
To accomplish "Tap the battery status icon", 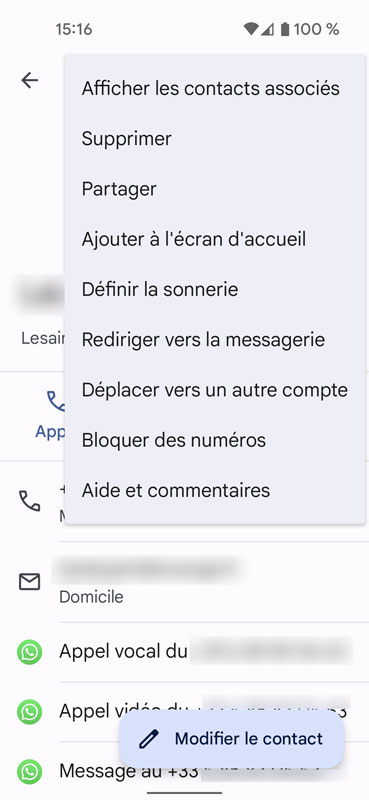I will click(x=285, y=29).
